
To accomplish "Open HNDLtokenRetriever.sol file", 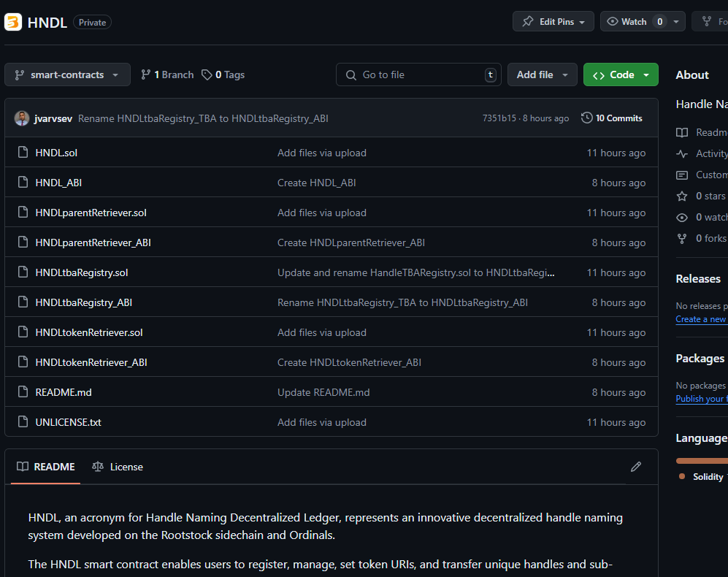I will pyautogui.click(x=89, y=332).
